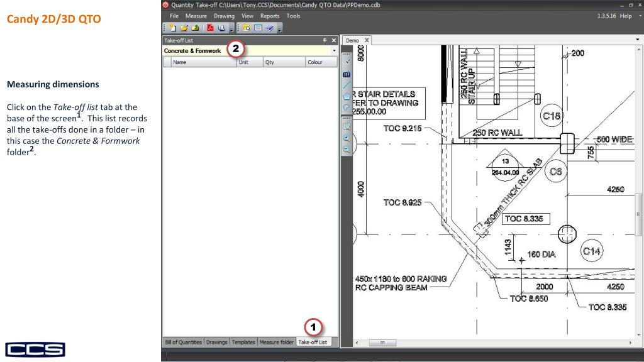
Task: Click the 'TOC 8.335' boxed label on drawing
Action: click(x=525, y=219)
